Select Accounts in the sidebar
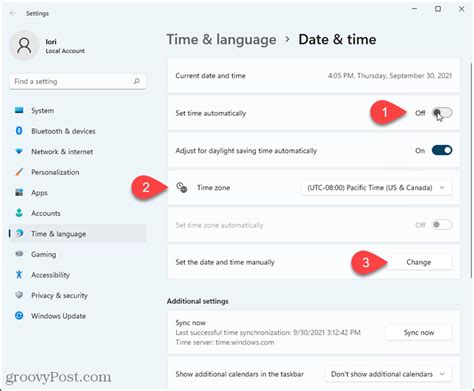 (78, 213)
